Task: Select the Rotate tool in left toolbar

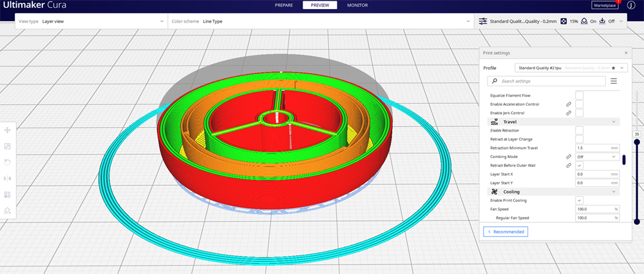Action: pos(7,162)
